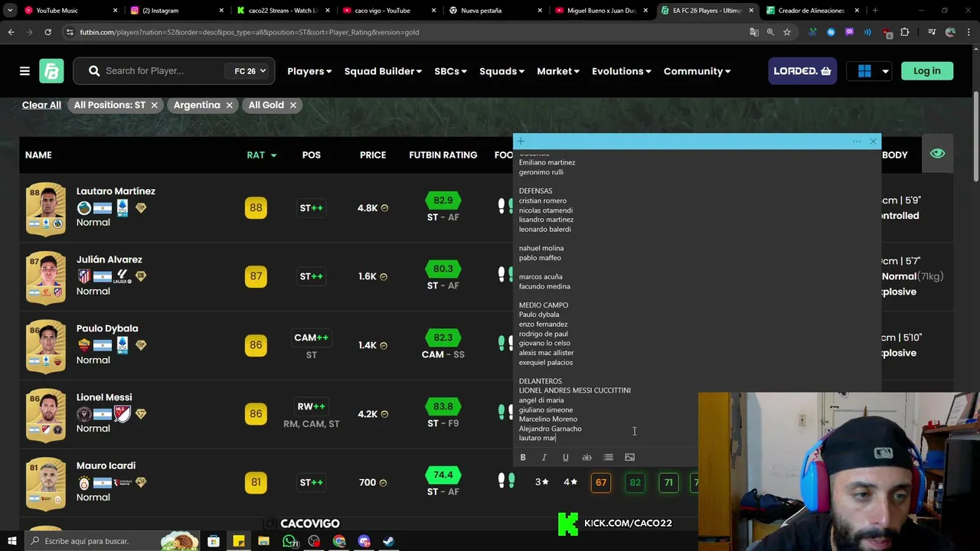The width and height of the screenshot is (980, 551).
Task: Click the Futbin logo icon
Action: click(51, 71)
